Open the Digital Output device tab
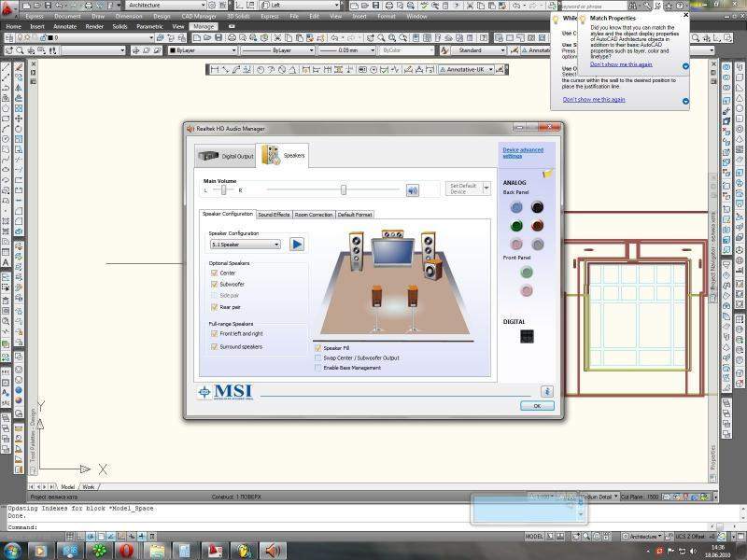Screen dimensions: 747x560 [x=226, y=156]
